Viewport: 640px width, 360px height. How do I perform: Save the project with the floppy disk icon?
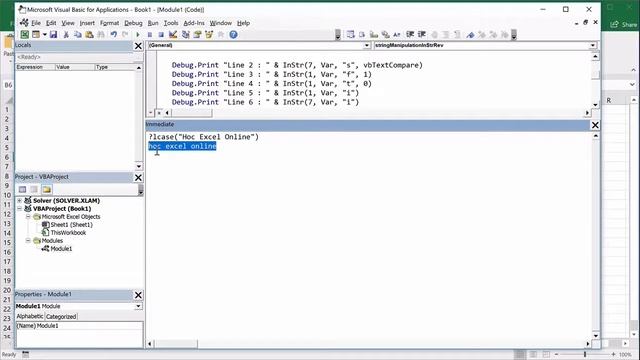coord(53,35)
